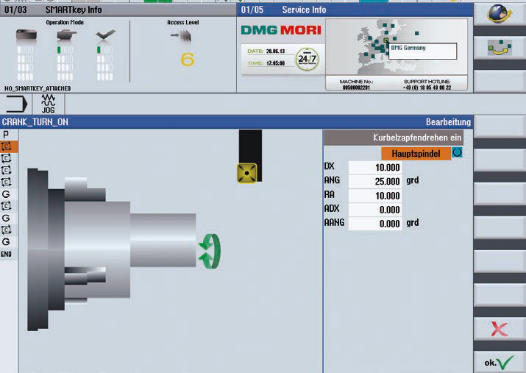Image resolution: width=526 pixels, height=373 pixels.
Task: Click the yellow tool insert graphic
Action: (x=247, y=173)
